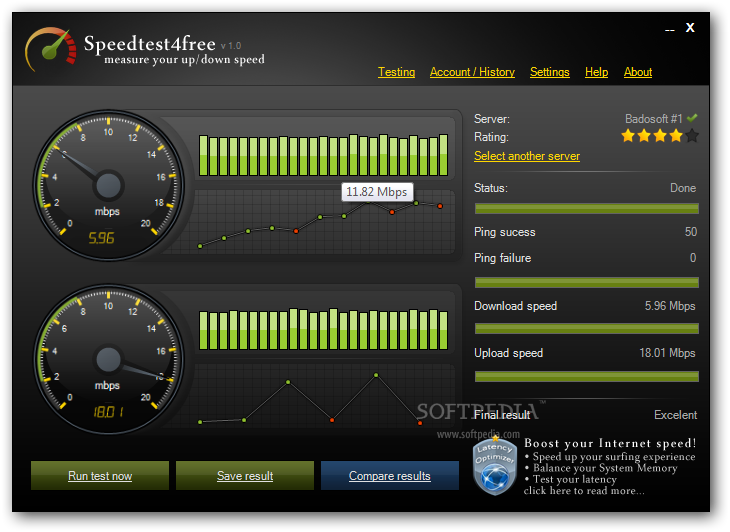Click the fifth grey rating star
730x532 pixels.
[692, 136]
